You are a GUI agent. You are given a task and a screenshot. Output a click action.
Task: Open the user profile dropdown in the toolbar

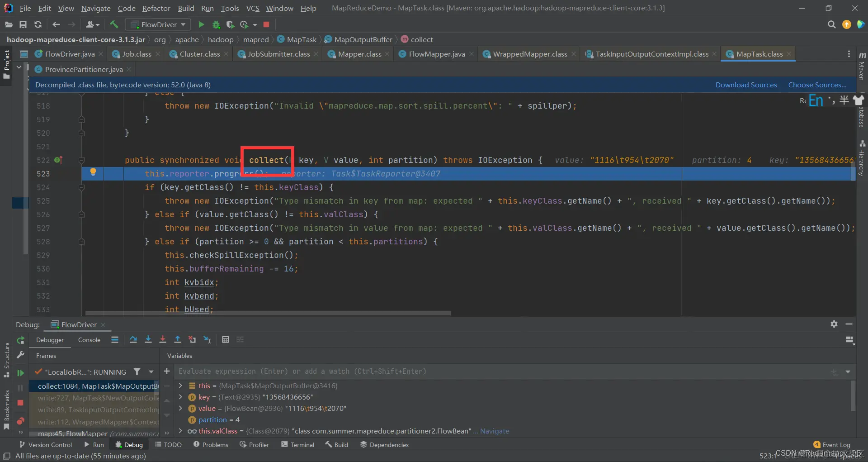pyautogui.click(x=93, y=24)
